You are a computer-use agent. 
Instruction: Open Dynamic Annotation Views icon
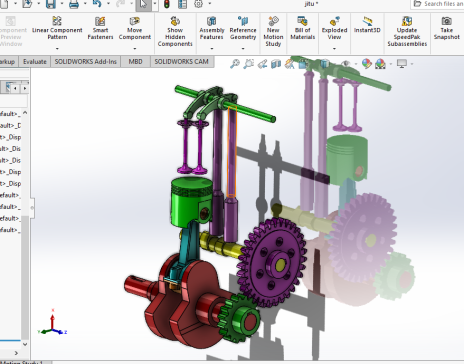pyautogui.click(x=289, y=63)
